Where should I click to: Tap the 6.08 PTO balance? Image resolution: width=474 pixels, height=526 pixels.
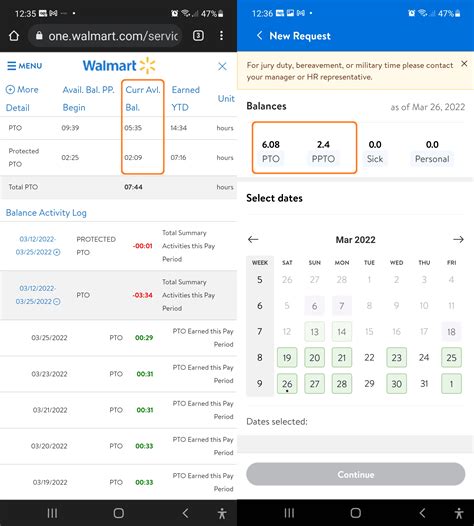[271, 152]
